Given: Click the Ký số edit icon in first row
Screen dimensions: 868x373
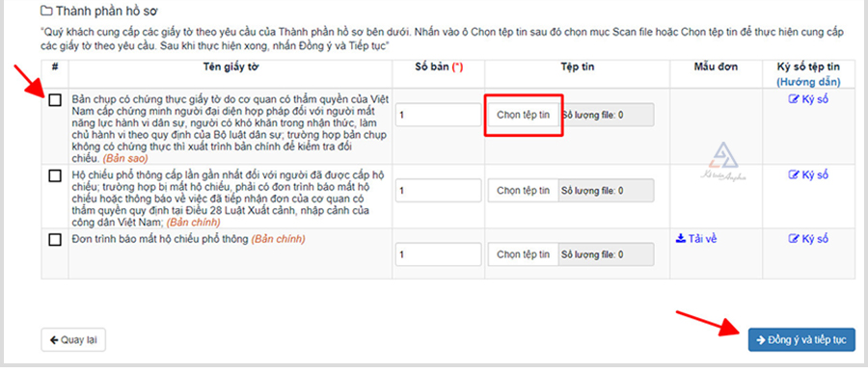Looking at the screenshot, I should click(794, 100).
